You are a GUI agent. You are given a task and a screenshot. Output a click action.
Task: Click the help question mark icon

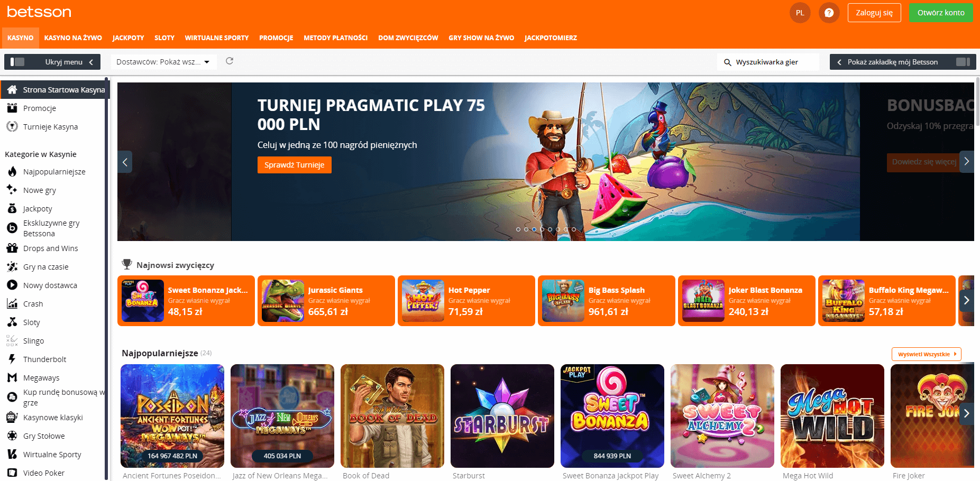(x=829, y=13)
